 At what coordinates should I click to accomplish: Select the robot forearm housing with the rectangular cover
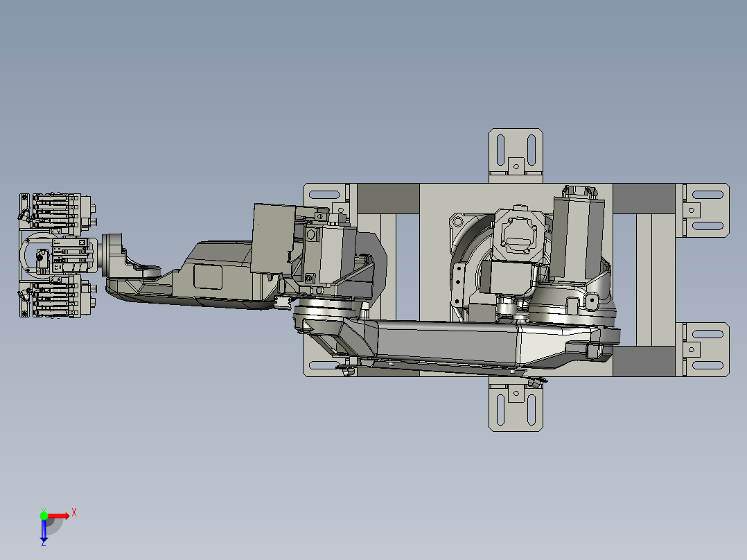[214, 274]
